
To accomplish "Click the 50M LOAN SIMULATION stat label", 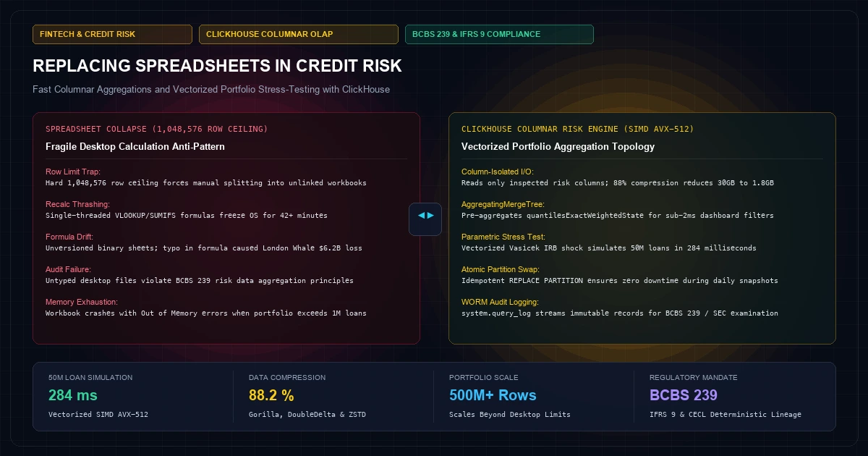I will 90,378.
